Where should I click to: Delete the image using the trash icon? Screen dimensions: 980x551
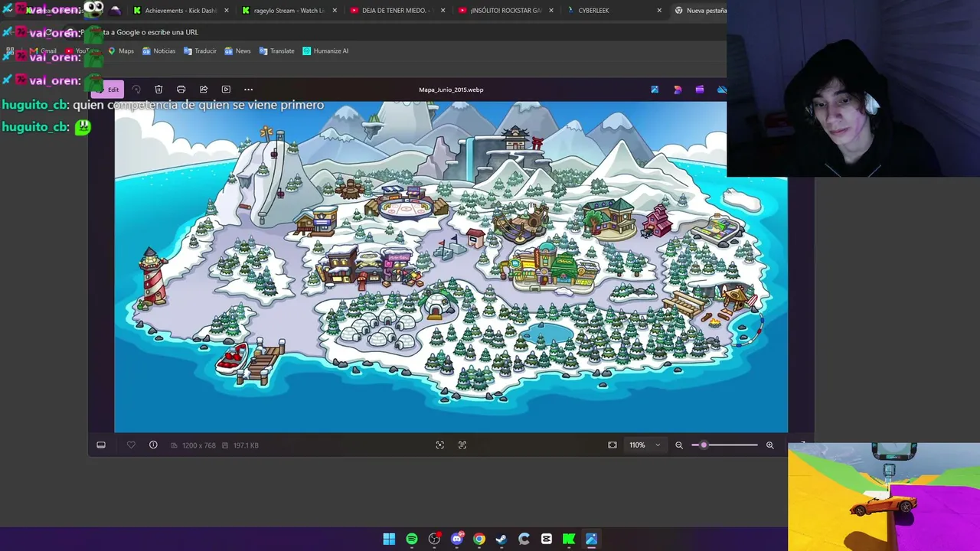pos(158,90)
